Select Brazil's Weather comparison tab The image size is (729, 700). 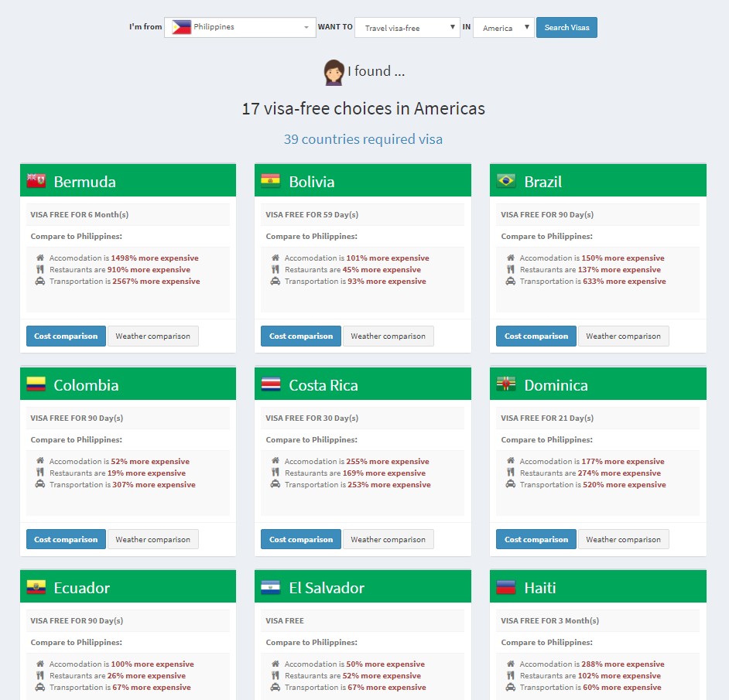(624, 336)
